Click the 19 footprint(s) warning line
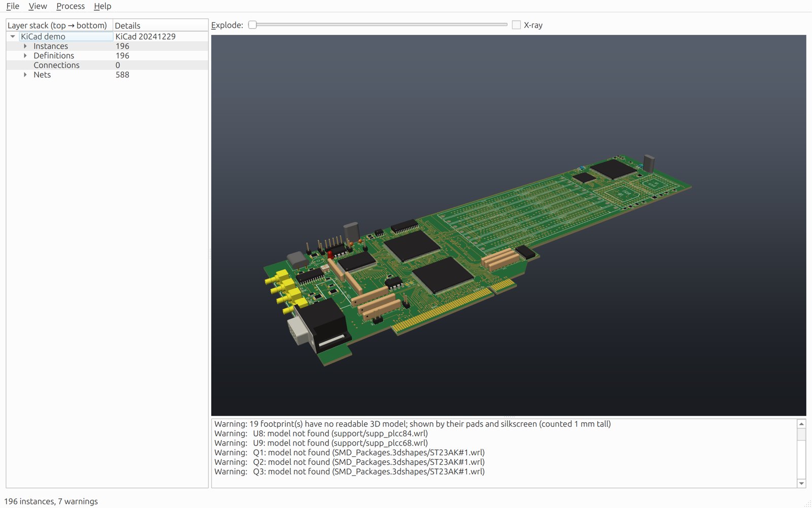Screen dimensions: 812x508 pyautogui.click(x=413, y=424)
